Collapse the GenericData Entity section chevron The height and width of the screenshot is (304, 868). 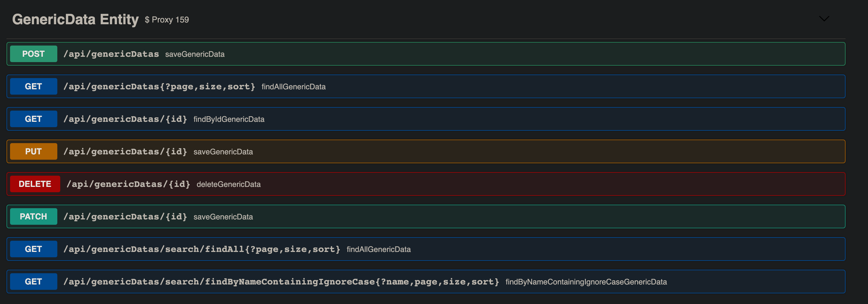(x=824, y=19)
